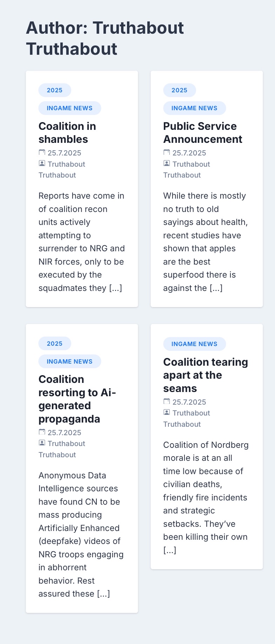Click 25.7.2025 date on Coalition in shambles
Image resolution: width=275 pixels, height=644 pixels.
coord(65,153)
